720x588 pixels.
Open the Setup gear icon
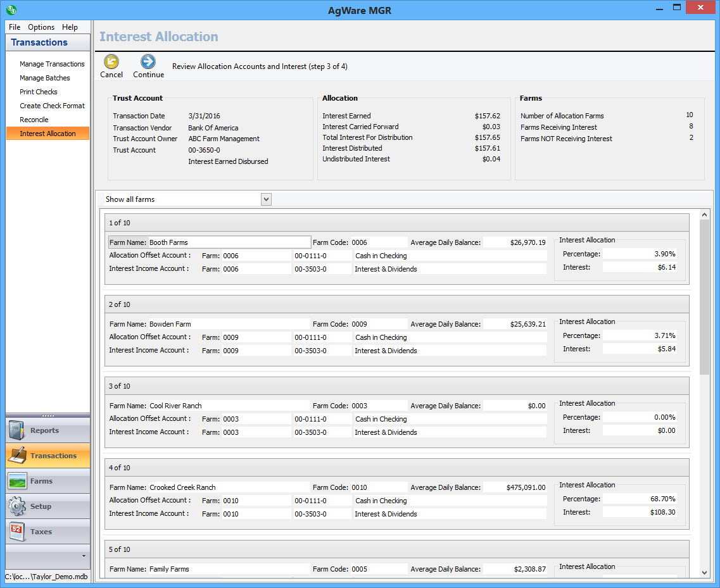point(18,506)
